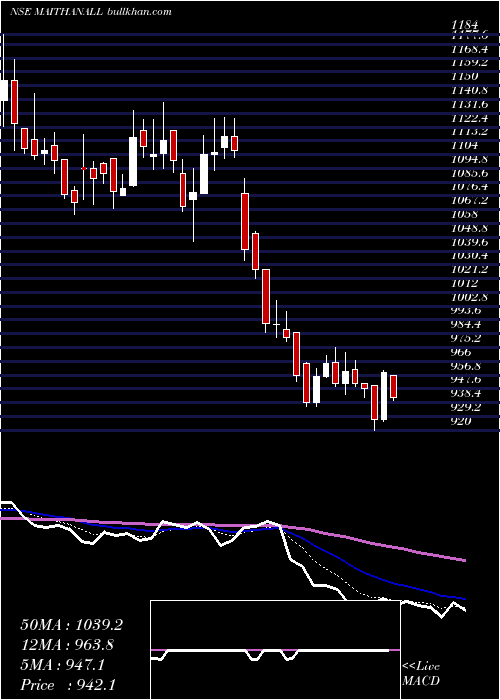Select the 1085.6 price axis label
The height and width of the screenshot is (700, 500).
coord(469,173)
